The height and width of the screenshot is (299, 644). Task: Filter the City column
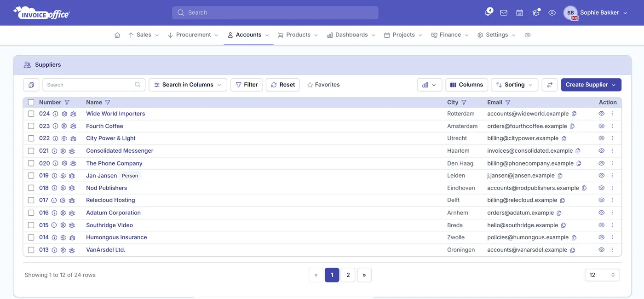tap(464, 103)
